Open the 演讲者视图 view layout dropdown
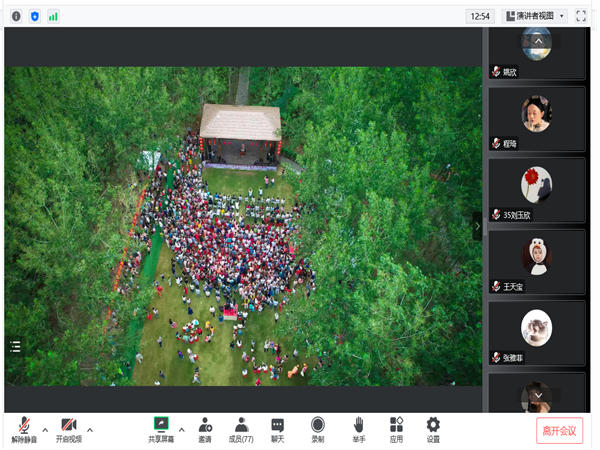This screenshot has width=600, height=450. pyautogui.click(x=535, y=16)
